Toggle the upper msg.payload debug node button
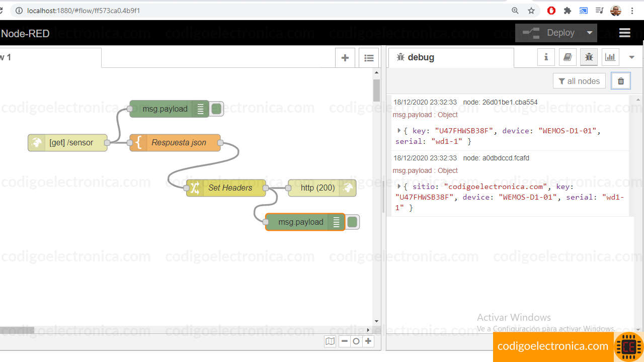 tap(216, 109)
